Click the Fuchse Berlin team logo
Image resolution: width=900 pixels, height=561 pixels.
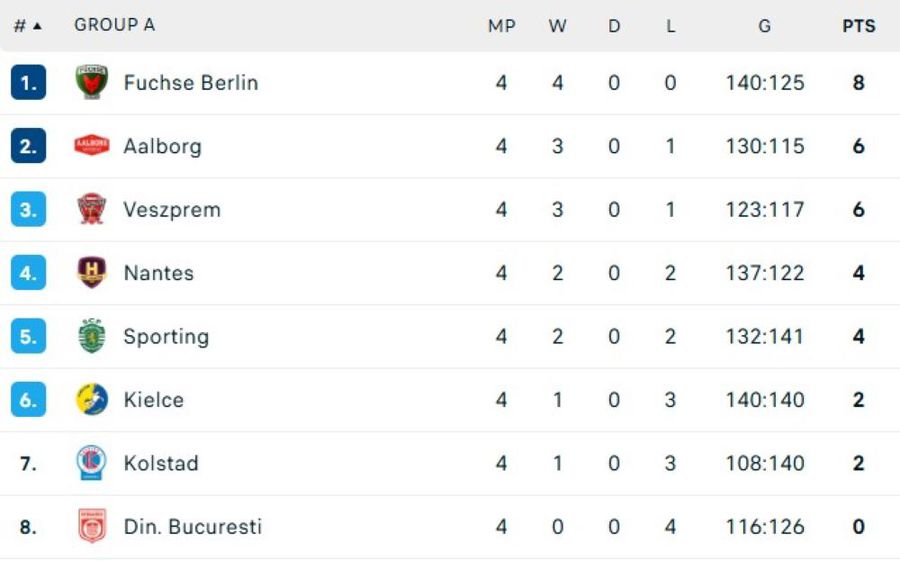(92, 83)
